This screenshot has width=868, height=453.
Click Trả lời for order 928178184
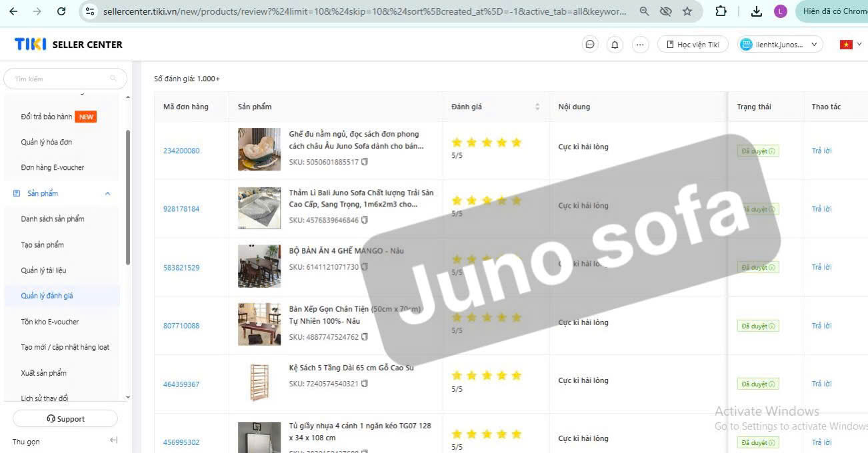point(821,209)
